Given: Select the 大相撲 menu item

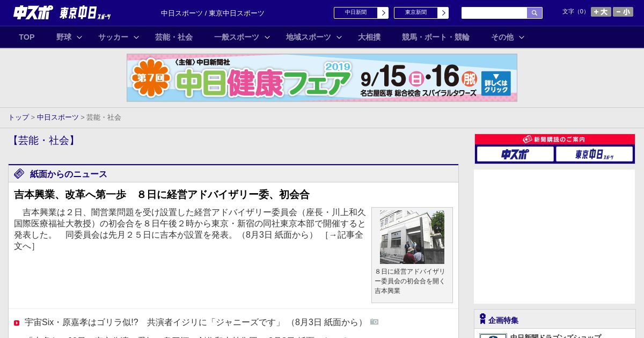Looking at the screenshot, I should 369,37.
